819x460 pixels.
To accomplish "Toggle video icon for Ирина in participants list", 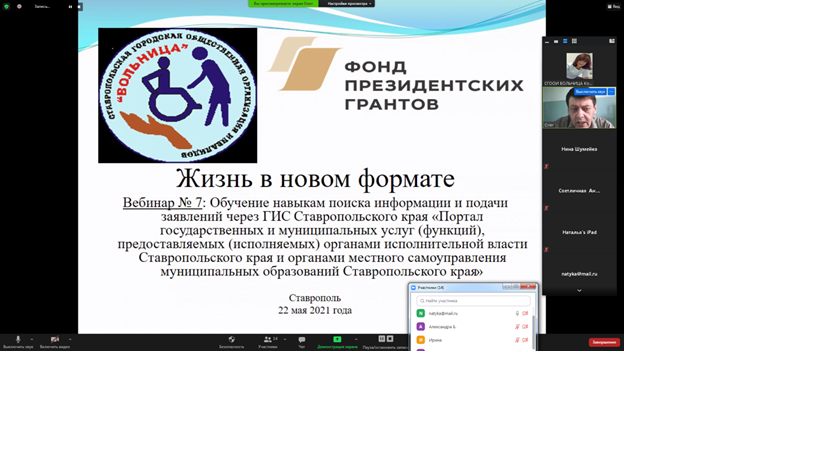I will coord(525,340).
